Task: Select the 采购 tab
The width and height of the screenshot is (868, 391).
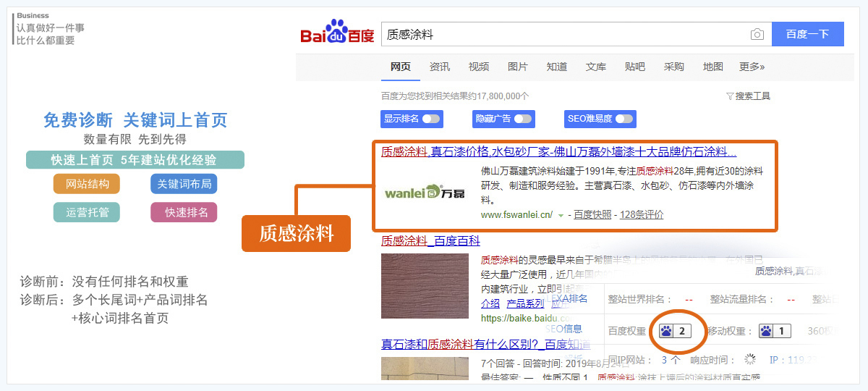Action: 674,67
